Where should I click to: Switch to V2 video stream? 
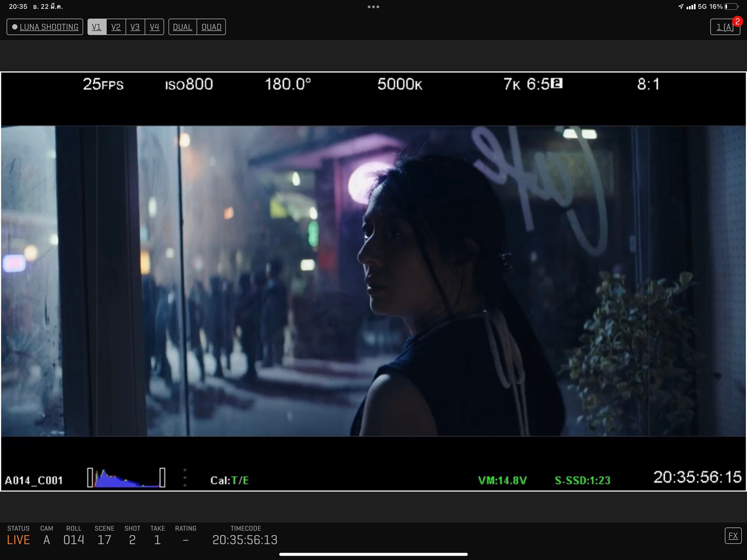(x=116, y=27)
